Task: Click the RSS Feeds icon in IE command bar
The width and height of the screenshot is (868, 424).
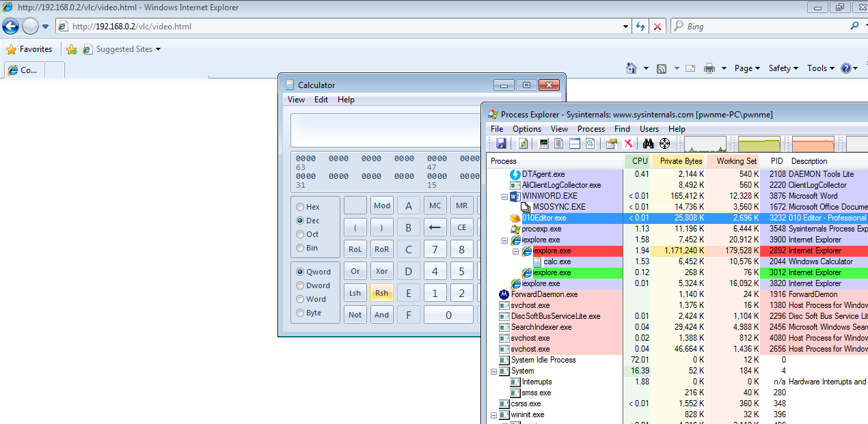Action: coord(662,68)
